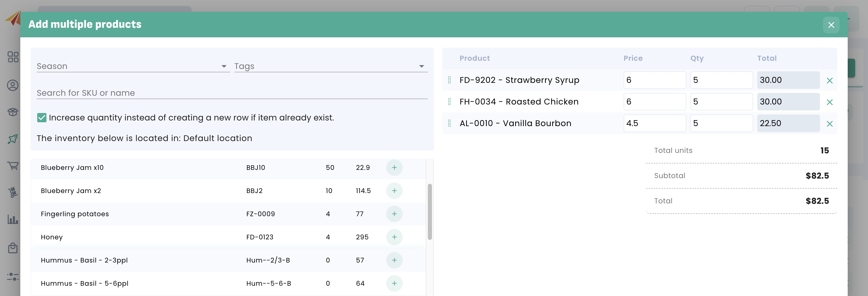Add Fingerling potatoes using plus icon
Image resolution: width=868 pixels, height=296 pixels.
click(394, 214)
